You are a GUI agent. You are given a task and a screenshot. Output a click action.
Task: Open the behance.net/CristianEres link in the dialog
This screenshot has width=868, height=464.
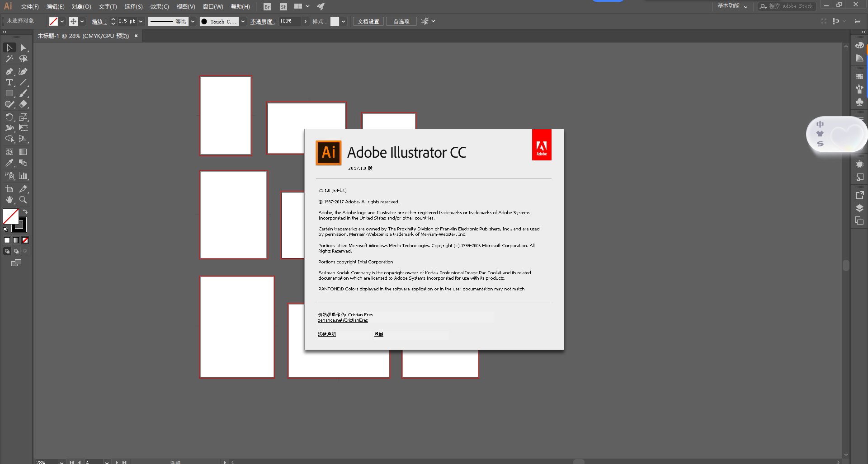coord(343,320)
